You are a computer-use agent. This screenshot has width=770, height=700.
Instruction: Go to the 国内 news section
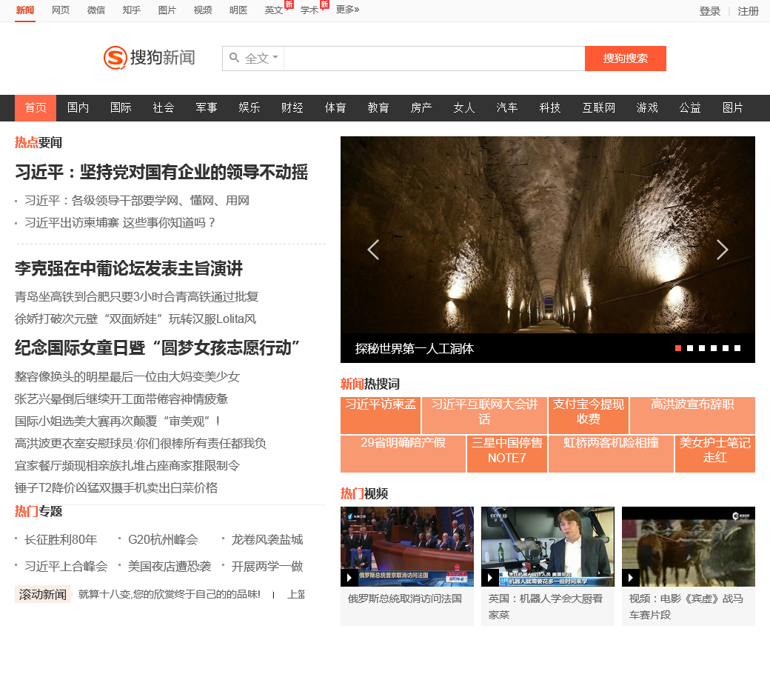click(x=78, y=107)
